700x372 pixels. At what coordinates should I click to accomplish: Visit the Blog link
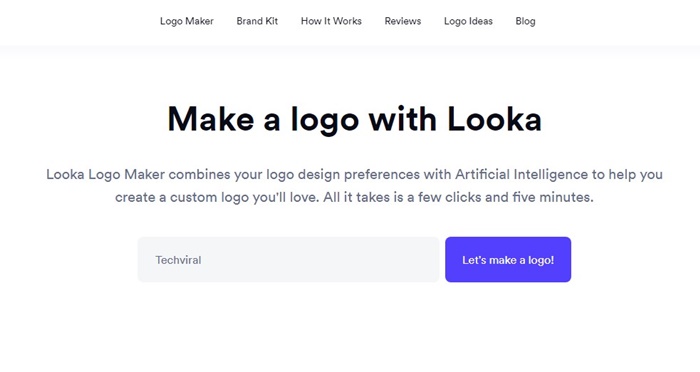(x=525, y=21)
